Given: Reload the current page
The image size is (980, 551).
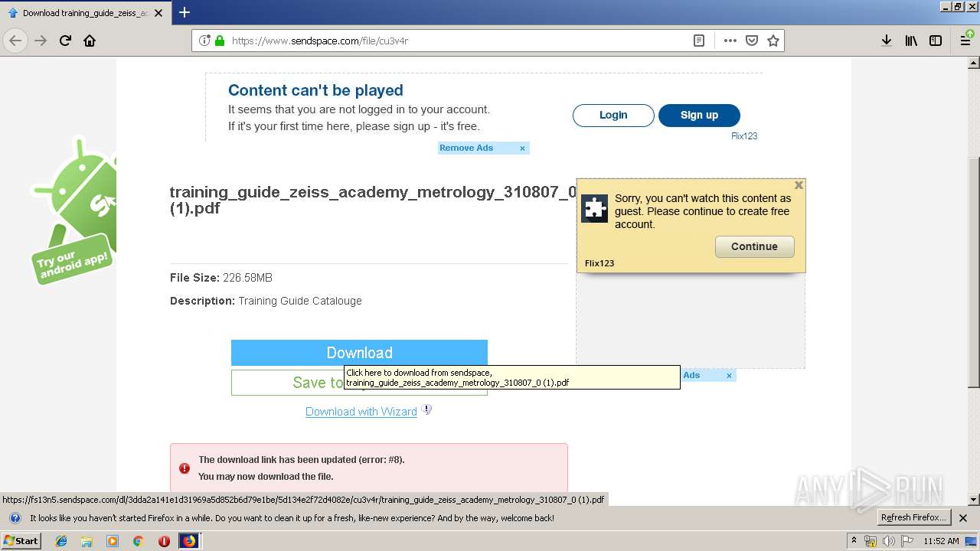Looking at the screenshot, I should [65, 41].
